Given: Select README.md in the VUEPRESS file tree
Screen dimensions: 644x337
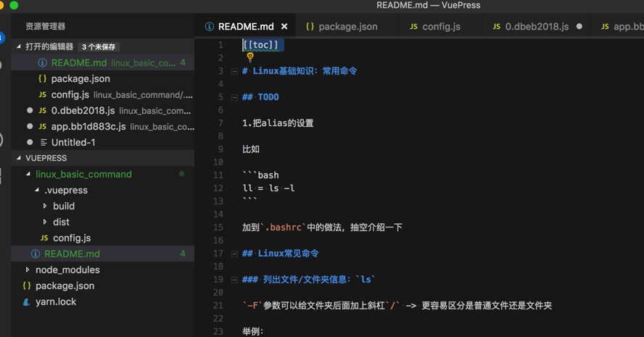Looking at the screenshot, I should click(103, 254).
